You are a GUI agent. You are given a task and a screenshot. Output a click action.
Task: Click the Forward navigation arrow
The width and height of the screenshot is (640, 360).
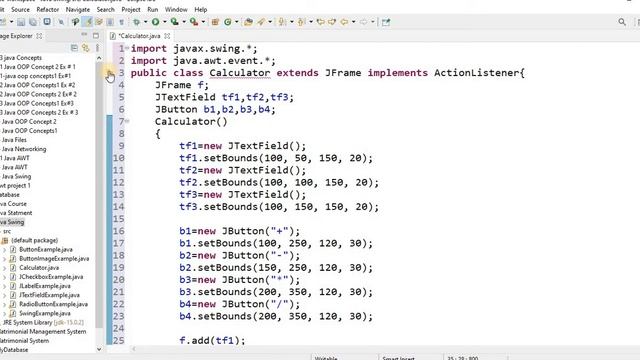[363, 22]
